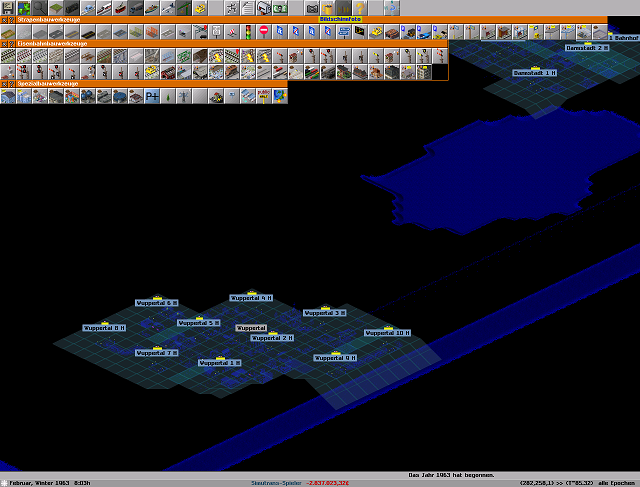
Task: Choose the P+ parking tool
Action: (x=152, y=97)
